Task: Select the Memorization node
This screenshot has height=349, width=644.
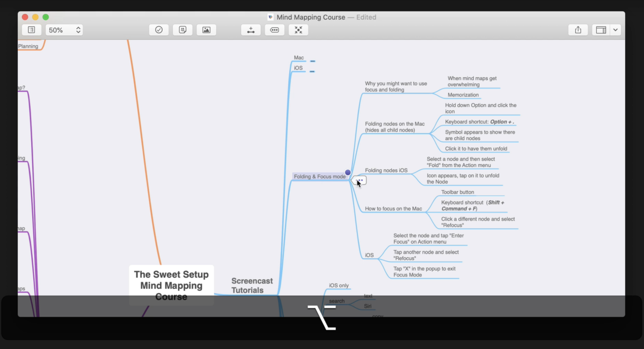Action: tap(463, 95)
